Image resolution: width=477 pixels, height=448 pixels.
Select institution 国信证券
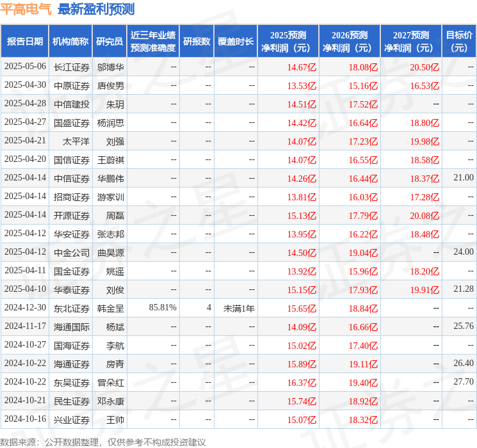coord(72,160)
